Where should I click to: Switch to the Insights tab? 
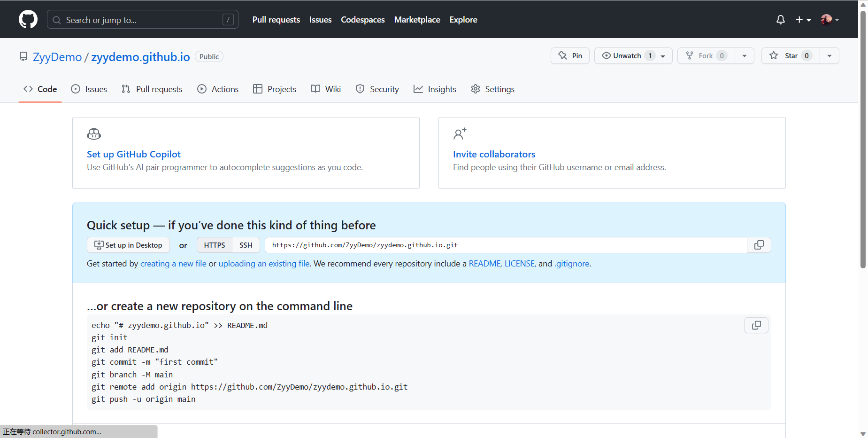(x=435, y=89)
